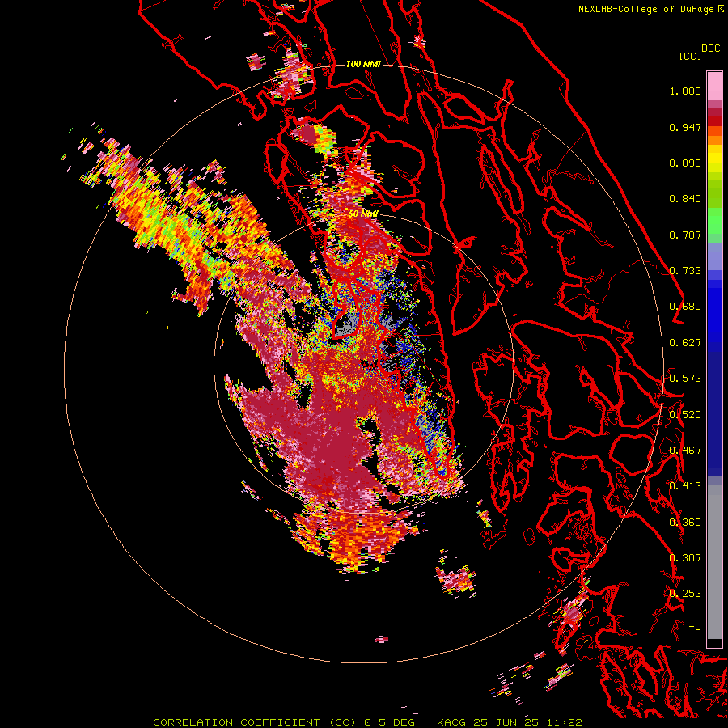Click the 25 JUN 25 11:22 timestamp

[528, 722]
